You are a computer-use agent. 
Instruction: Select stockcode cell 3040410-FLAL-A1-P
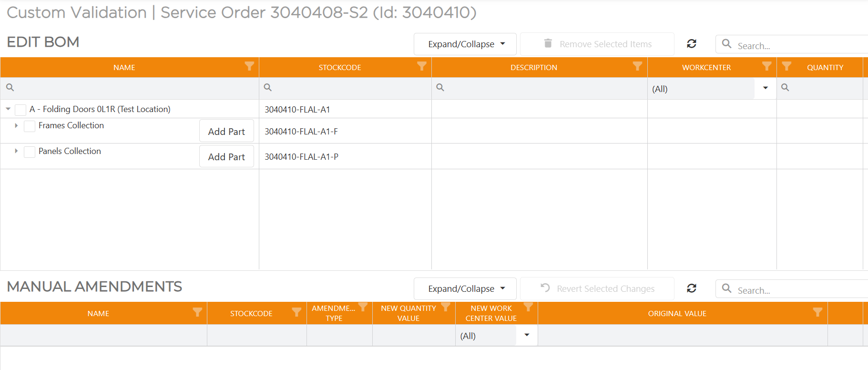tap(302, 157)
